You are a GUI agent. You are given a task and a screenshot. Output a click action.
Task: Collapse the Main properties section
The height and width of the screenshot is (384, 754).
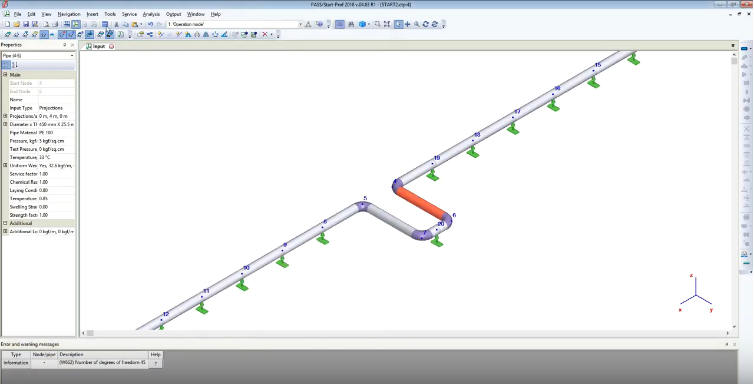5,75
